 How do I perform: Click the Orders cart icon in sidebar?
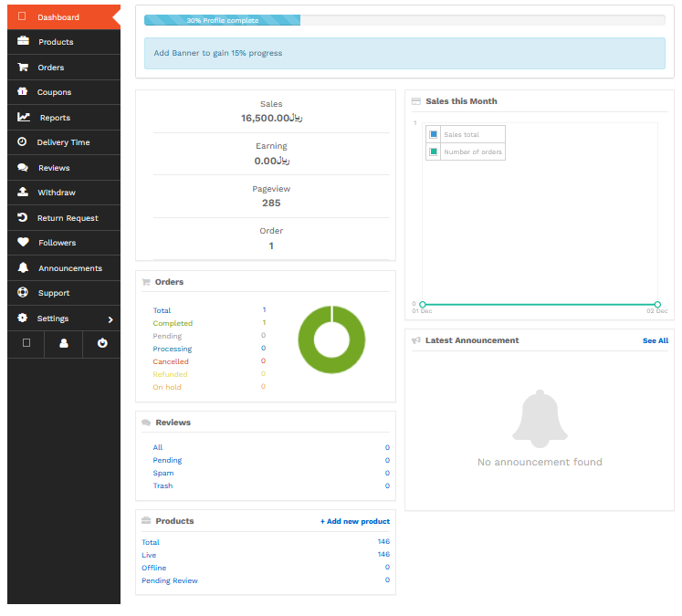tap(23, 67)
